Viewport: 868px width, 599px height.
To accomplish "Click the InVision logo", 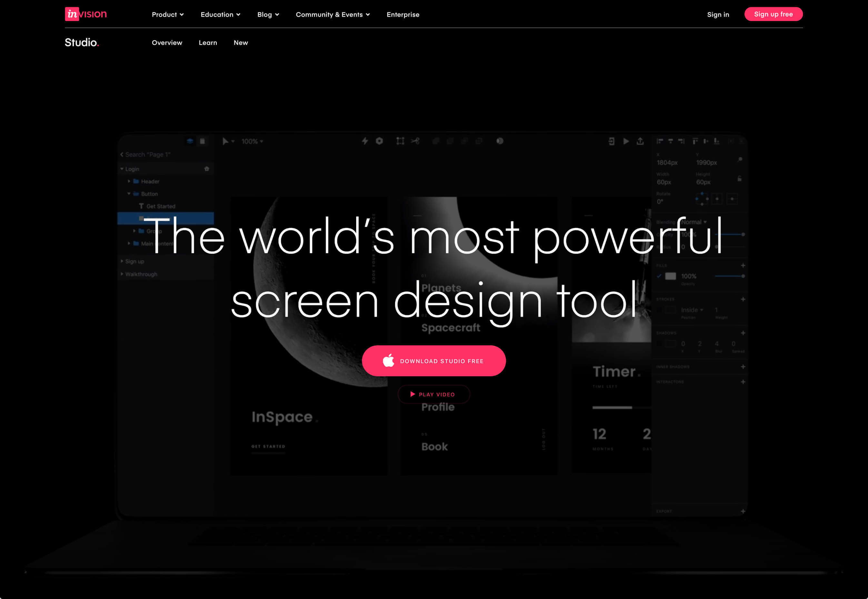I will (x=85, y=14).
